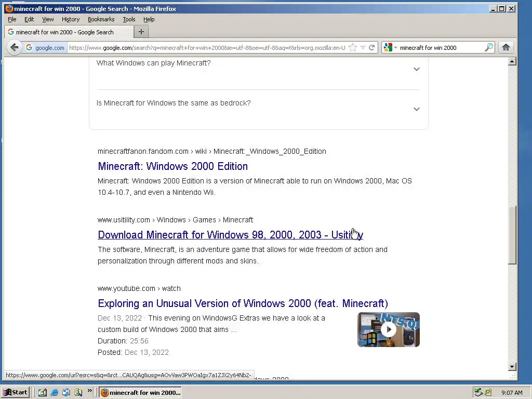Launch Internet Explorer from quick launch
The width and height of the screenshot is (532, 399).
54,393
